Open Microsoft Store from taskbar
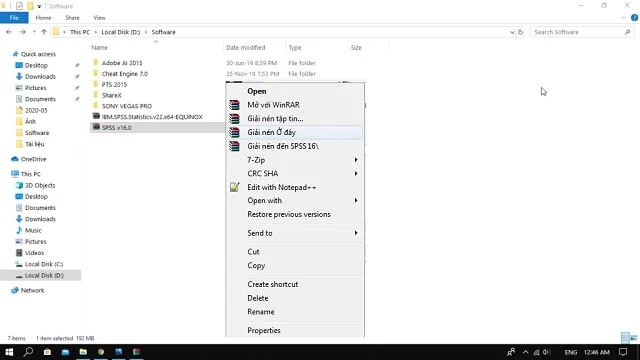640x360 pixels. click(x=47, y=352)
